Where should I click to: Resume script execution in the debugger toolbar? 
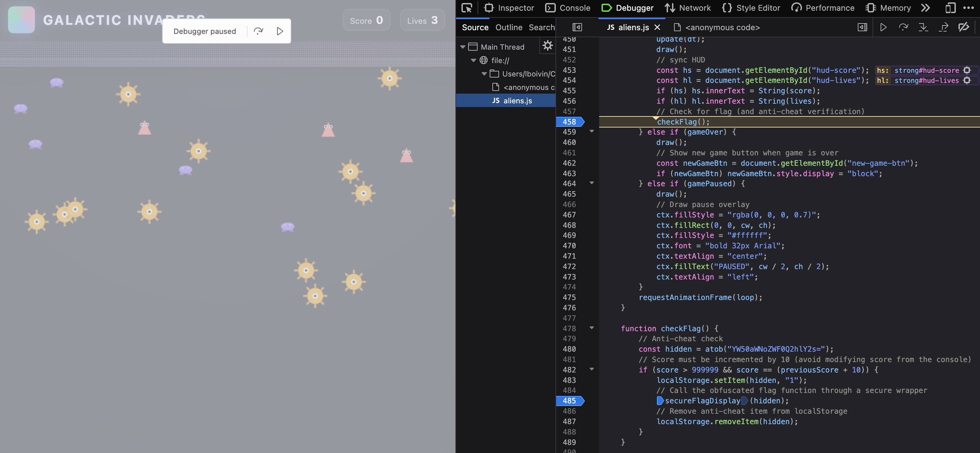coord(883,27)
